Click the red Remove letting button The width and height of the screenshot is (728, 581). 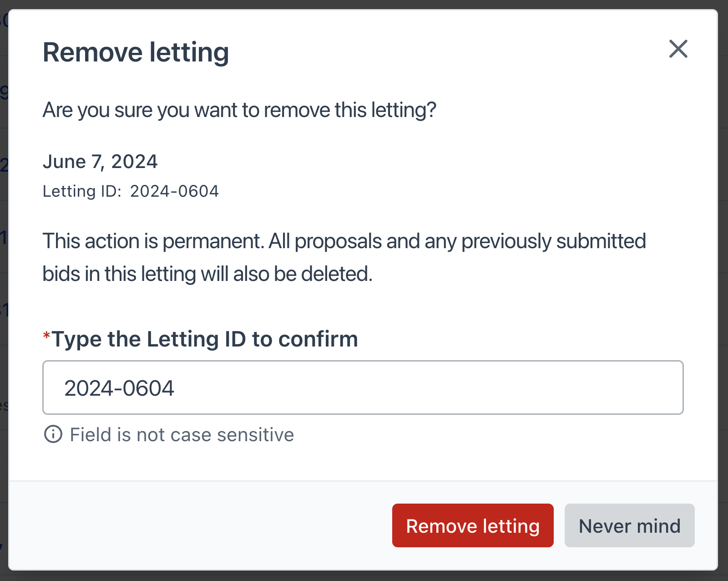472,525
